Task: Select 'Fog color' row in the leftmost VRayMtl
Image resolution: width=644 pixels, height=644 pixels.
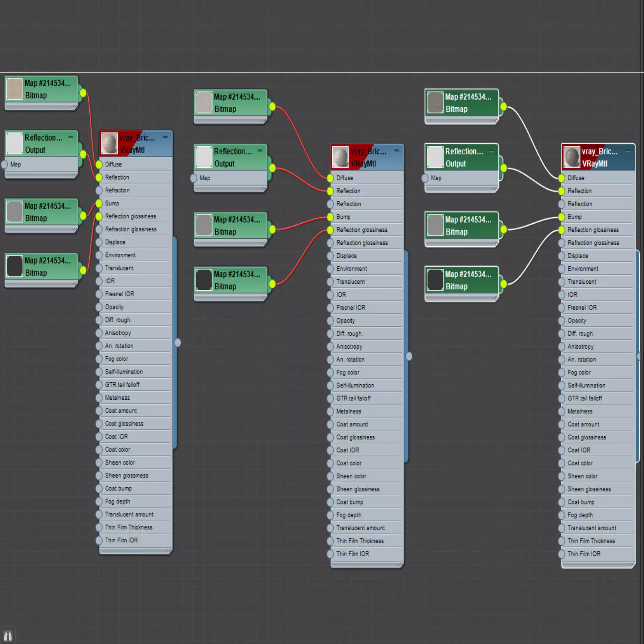Action: pyautogui.click(x=136, y=359)
